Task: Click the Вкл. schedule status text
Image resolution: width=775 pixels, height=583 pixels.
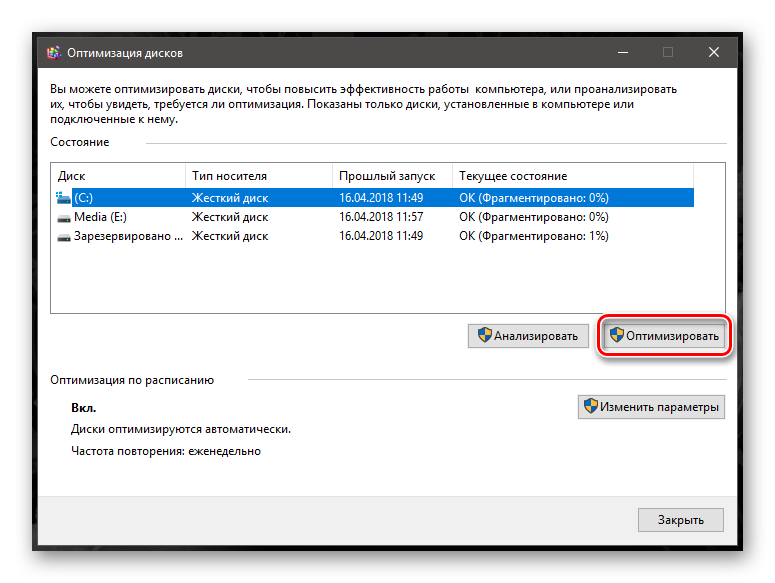Action: click(x=84, y=408)
